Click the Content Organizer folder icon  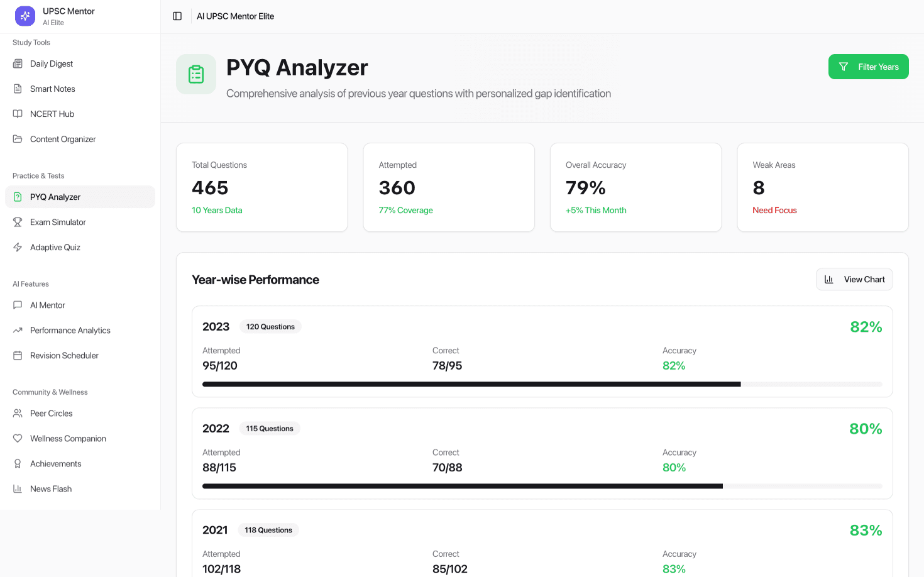pyautogui.click(x=18, y=139)
